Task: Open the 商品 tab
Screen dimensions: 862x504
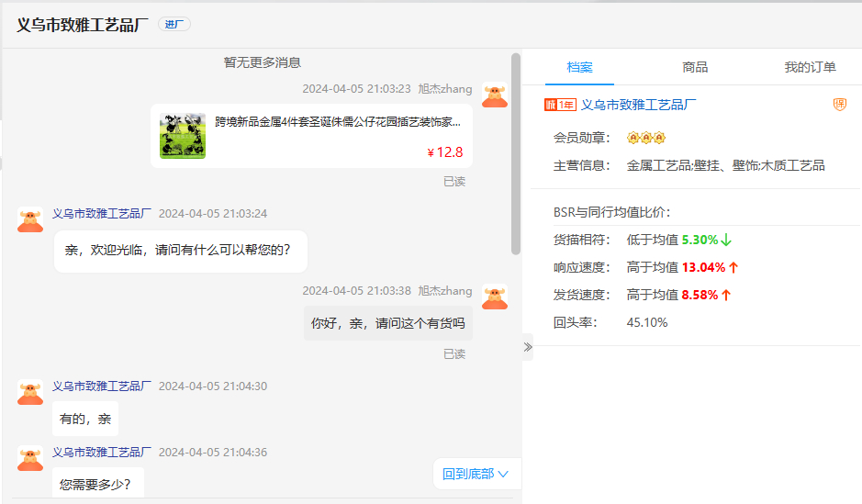Action: pos(695,67)
